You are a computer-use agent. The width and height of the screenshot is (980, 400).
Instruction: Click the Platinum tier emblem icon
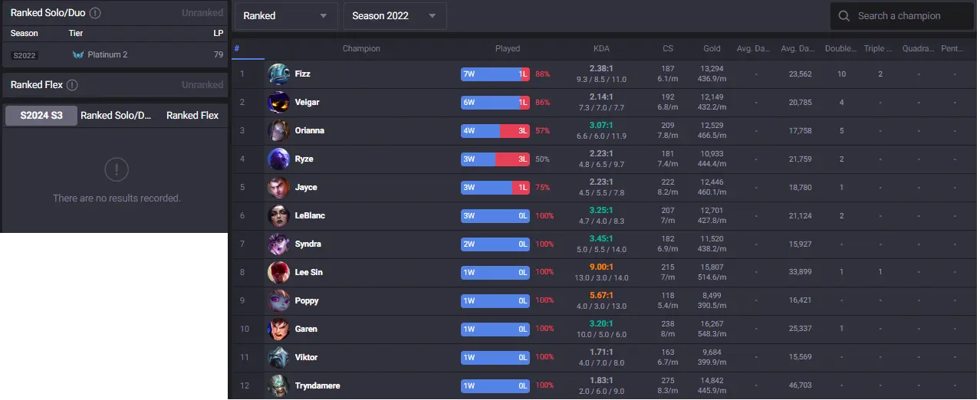[77, 55]
